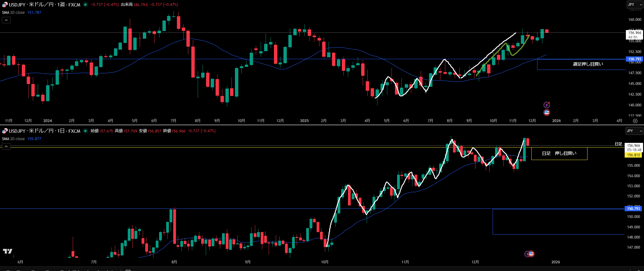644x271 pixels.
Task: Open the JPY currency dropdown on daily chart
Action: [x=634, y=131]
